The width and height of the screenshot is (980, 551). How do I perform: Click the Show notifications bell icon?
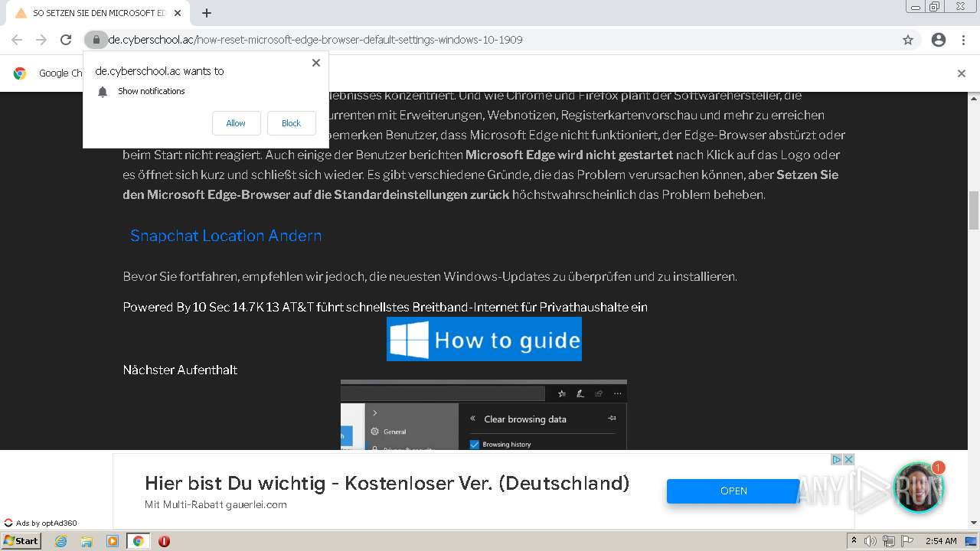pos(103,92)
